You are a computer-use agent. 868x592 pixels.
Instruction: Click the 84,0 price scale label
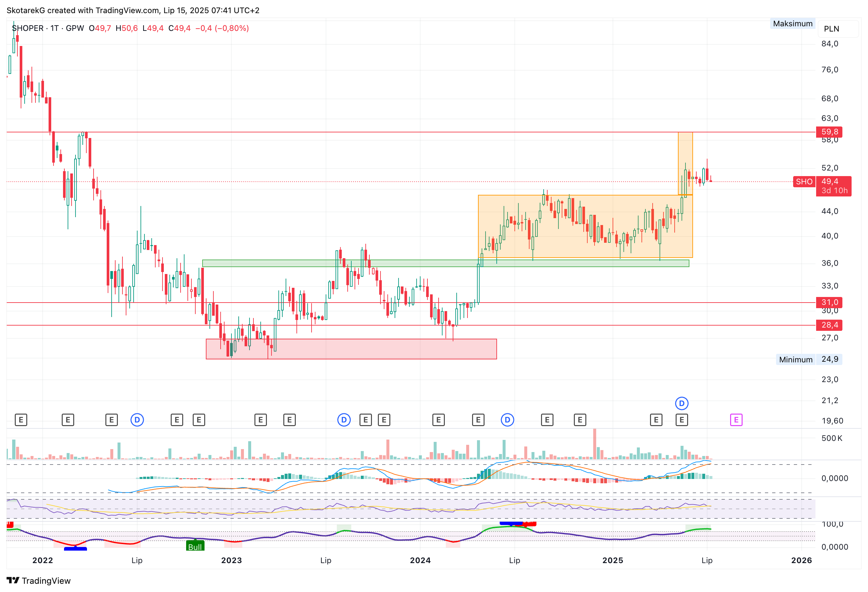(x=830, y=44)
